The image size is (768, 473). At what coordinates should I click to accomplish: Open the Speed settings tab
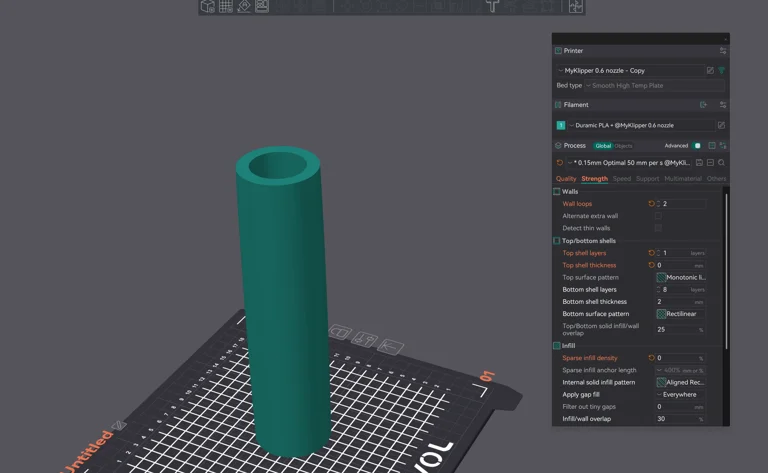tap(622, 179)
